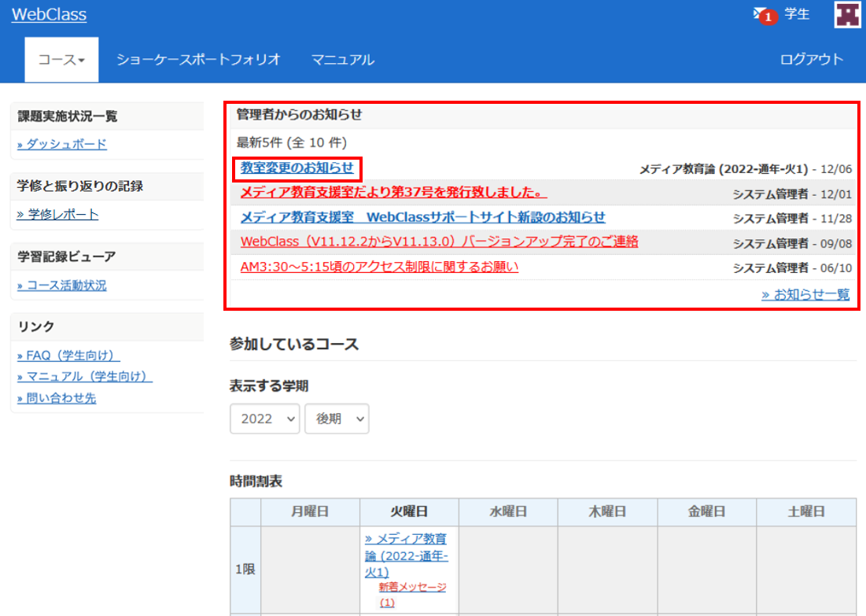This screenshot has width=866, height=616.
Task: Click the 時間割表 heading
Action: (x=256, y=481)
